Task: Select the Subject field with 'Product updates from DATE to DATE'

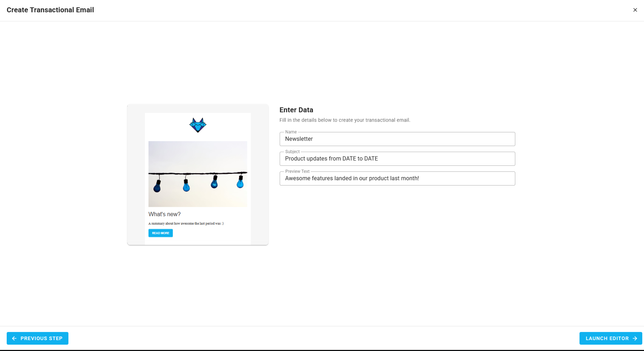Action: click(397, 159)
